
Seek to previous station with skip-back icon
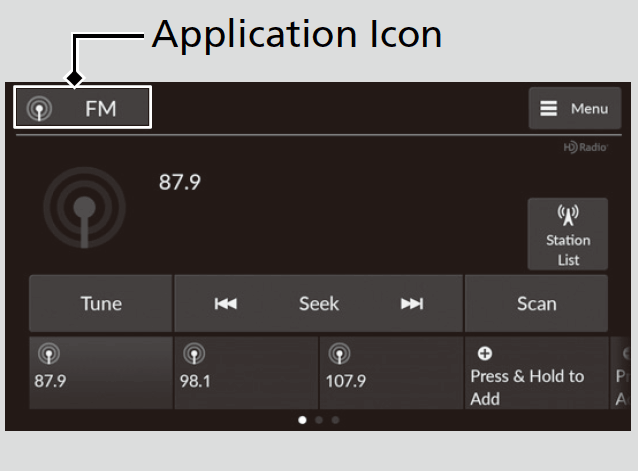coord(226,304)
